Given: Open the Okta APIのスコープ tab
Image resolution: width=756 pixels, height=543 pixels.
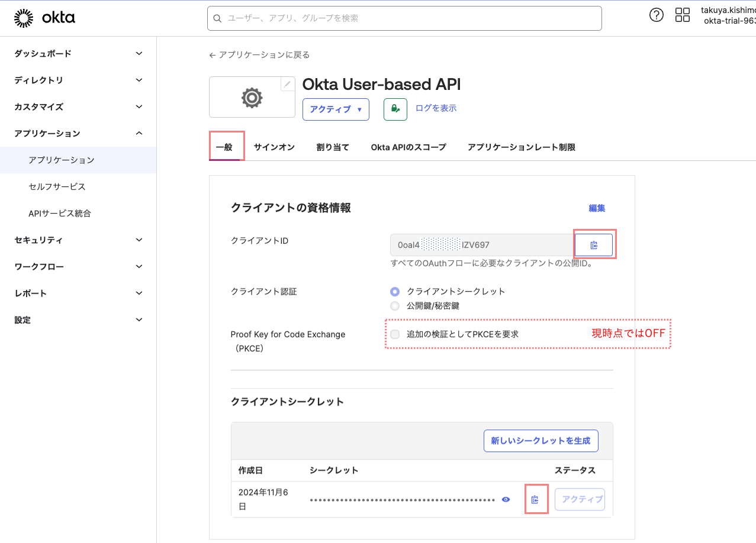Looking at the screenshot, I should 408,147.
